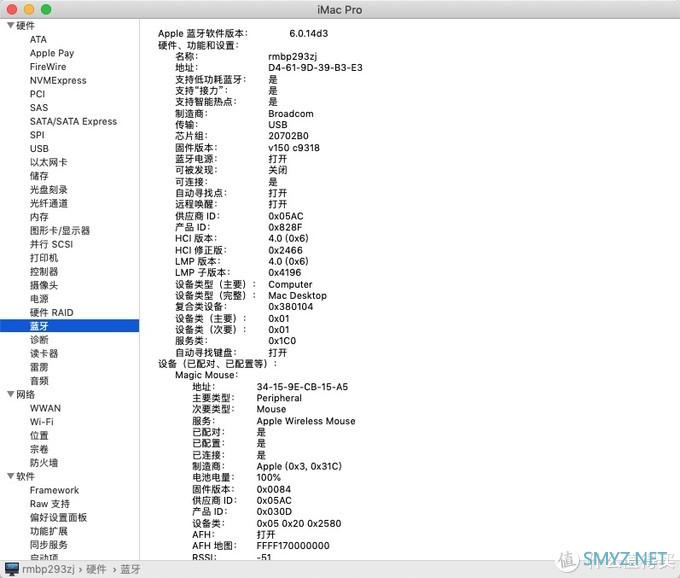Viewport: 680px width, 578px height.
Task: Select 同步服务 sync services entry
Action: pyautogui.click(x=49, y=545)
